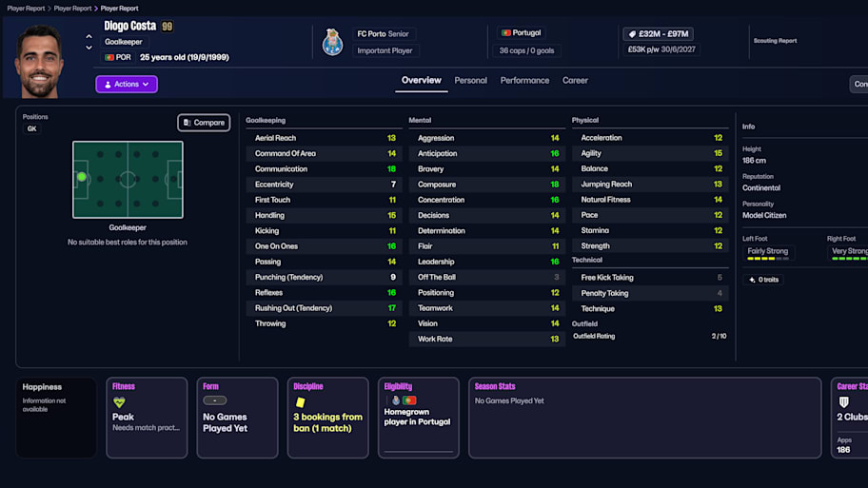Click the Natural Fitness attribute row

click(x=650, y=200)
